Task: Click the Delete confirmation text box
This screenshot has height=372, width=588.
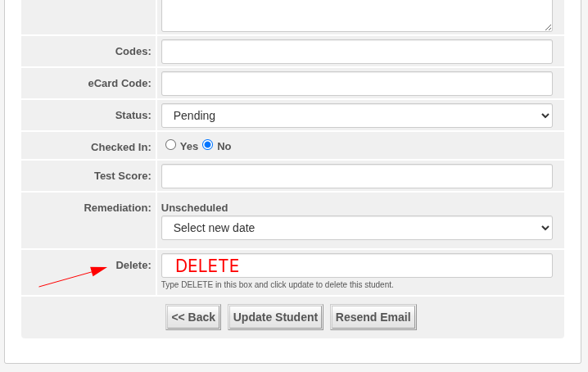Action: click(356, 265)
